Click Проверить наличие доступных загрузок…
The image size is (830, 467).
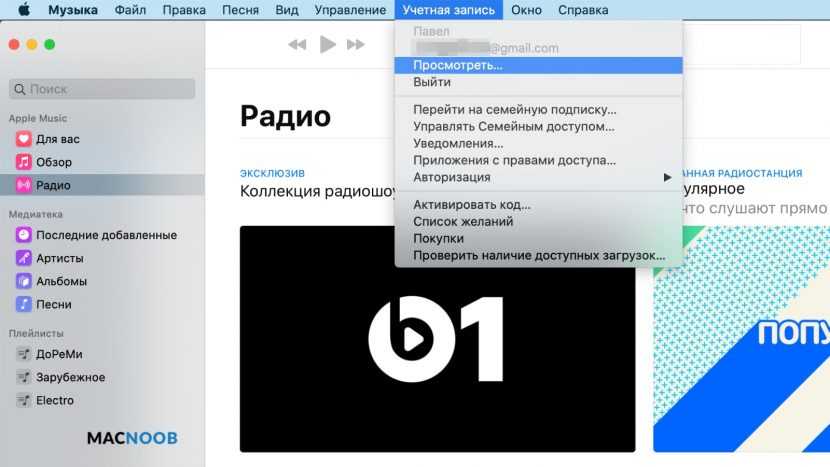pyautogui.click(x=539, y=255)
